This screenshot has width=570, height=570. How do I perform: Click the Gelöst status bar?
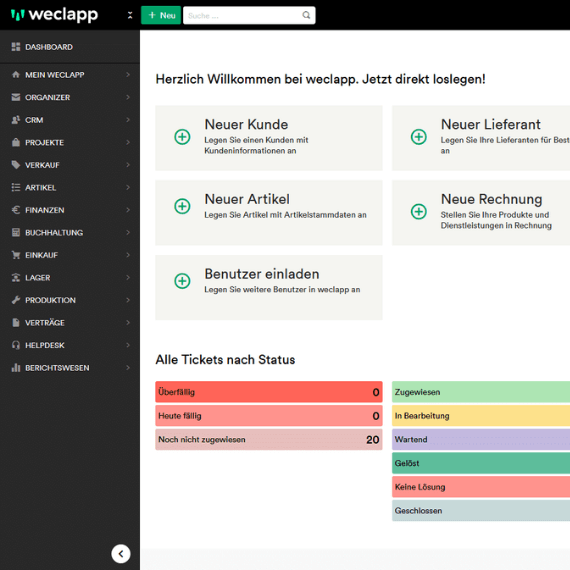tap(481, 463)
